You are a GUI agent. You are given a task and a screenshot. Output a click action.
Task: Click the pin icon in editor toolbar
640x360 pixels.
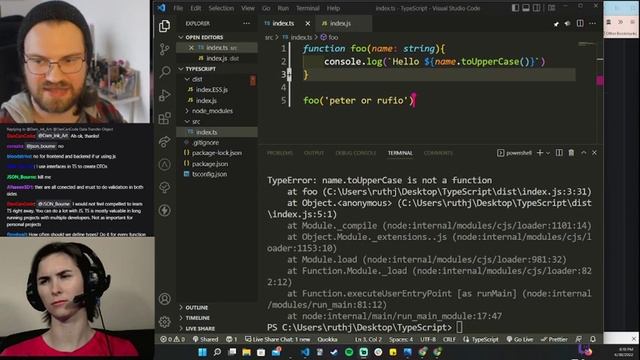point(556,24)
